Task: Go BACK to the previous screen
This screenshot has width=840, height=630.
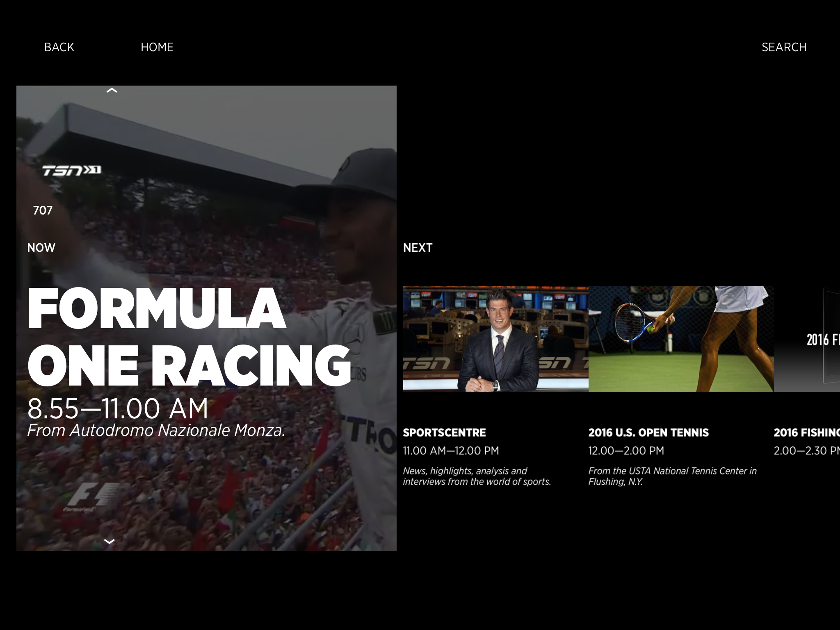Action: pyautogui.click(x=59, y=47)
